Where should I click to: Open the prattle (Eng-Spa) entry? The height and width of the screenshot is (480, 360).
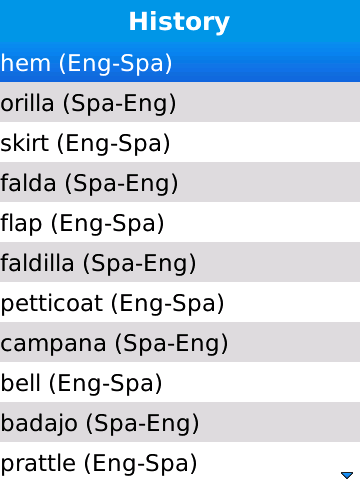[180, 461]
